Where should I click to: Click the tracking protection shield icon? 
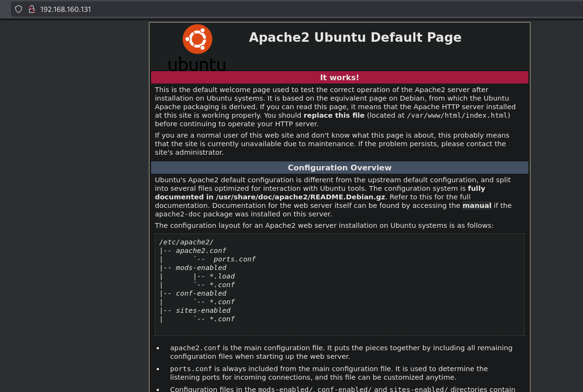(x=19, y=9)
